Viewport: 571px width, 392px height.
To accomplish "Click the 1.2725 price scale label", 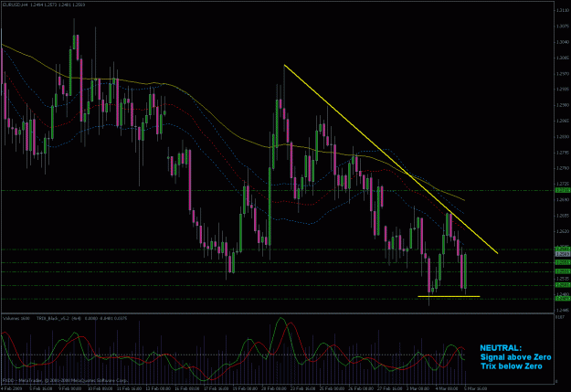I will [563, 184].
